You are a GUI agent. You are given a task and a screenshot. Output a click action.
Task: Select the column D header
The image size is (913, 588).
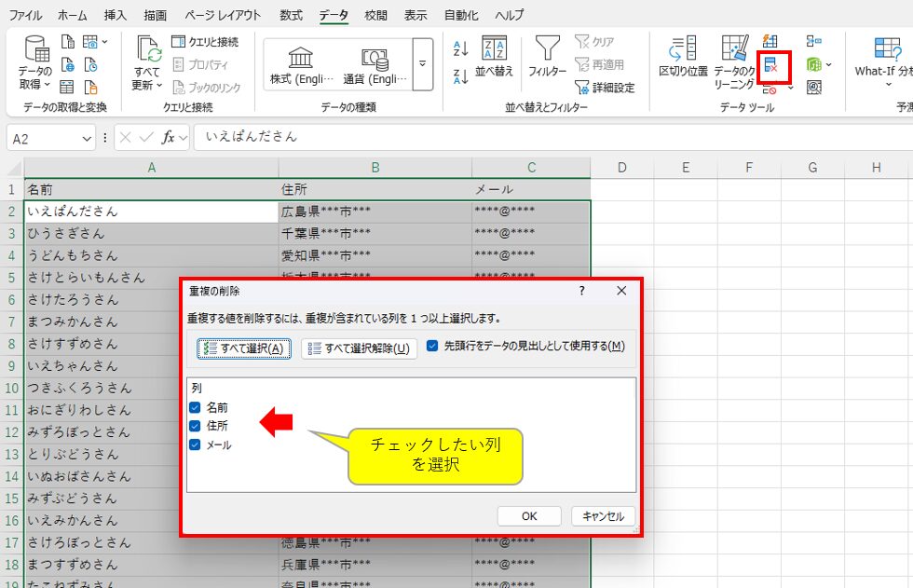point(621,168)
